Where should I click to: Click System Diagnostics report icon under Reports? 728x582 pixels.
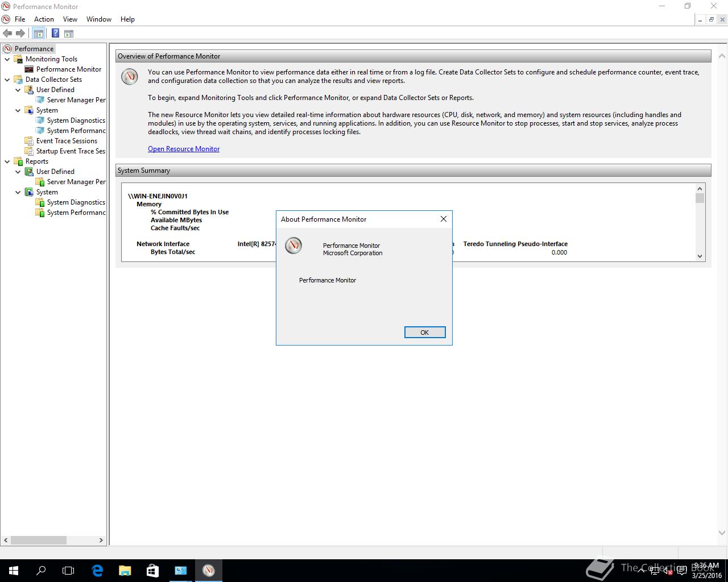point(40,202)
